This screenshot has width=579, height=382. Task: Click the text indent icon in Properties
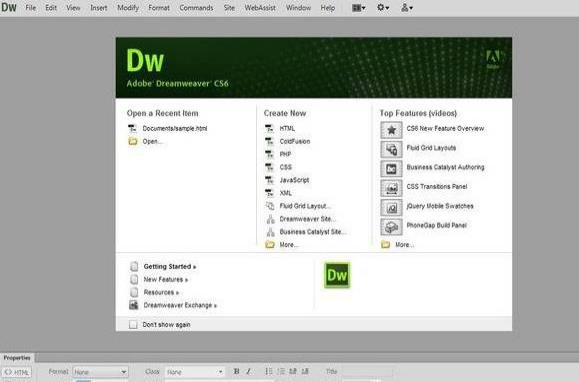(305, 371)
